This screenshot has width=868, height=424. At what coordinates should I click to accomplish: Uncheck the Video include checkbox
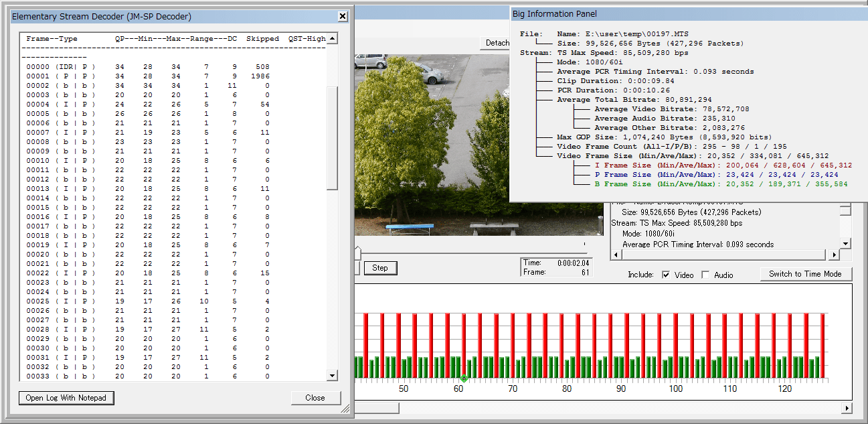[x=666, y=275]
